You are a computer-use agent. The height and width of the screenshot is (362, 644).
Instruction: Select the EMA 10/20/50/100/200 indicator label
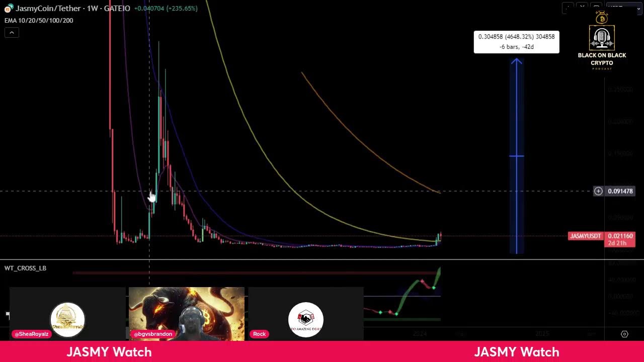tap(39, 21)
